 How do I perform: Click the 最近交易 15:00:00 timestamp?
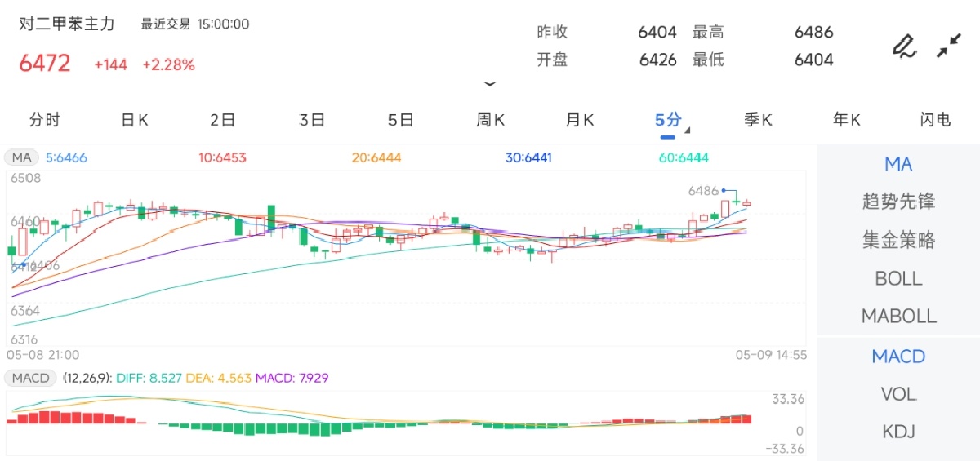195,24
